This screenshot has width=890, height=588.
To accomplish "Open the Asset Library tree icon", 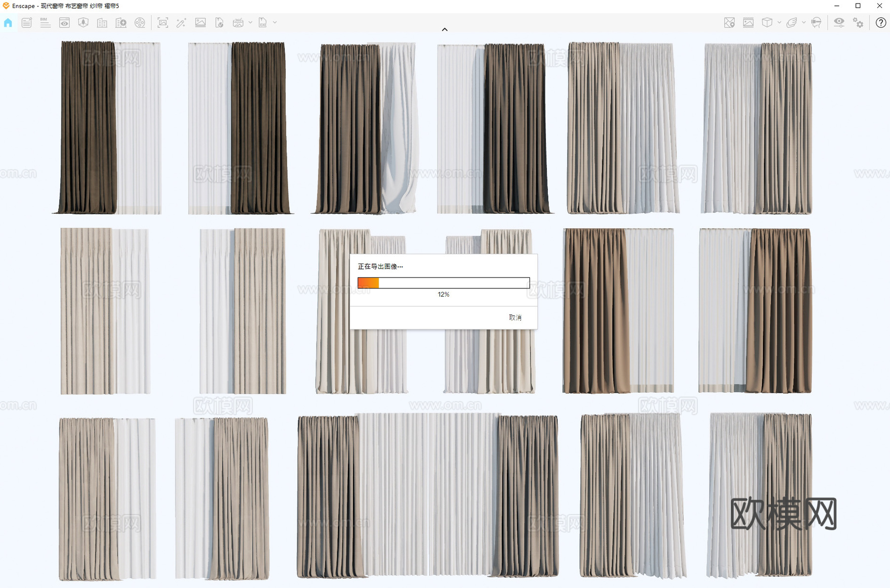I will tap(83, 23).
